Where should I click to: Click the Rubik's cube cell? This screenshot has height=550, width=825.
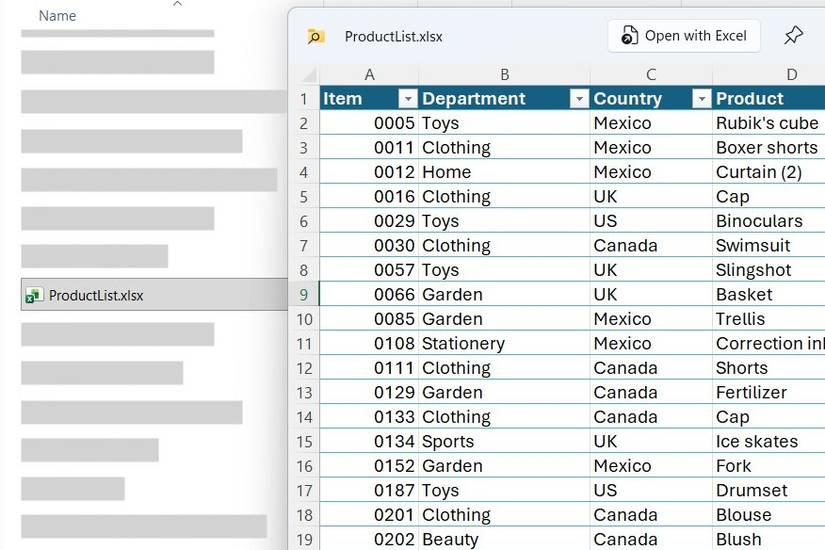[x=769, y=123]
